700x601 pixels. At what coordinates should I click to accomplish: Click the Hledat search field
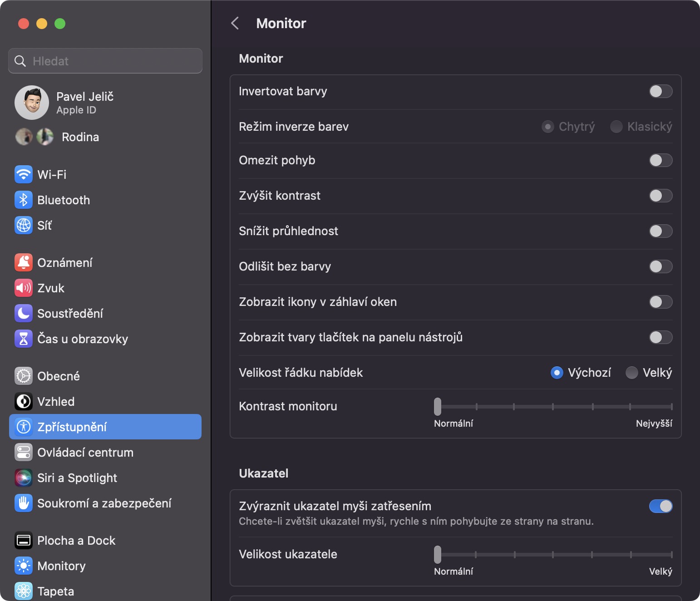(x=105, y=61)
